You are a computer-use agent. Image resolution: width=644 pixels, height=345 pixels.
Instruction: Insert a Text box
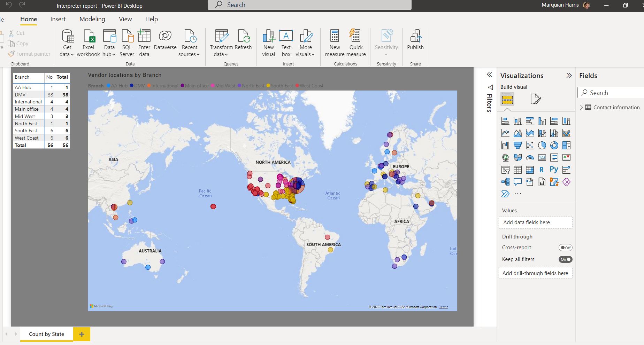[x=286, y=42]
